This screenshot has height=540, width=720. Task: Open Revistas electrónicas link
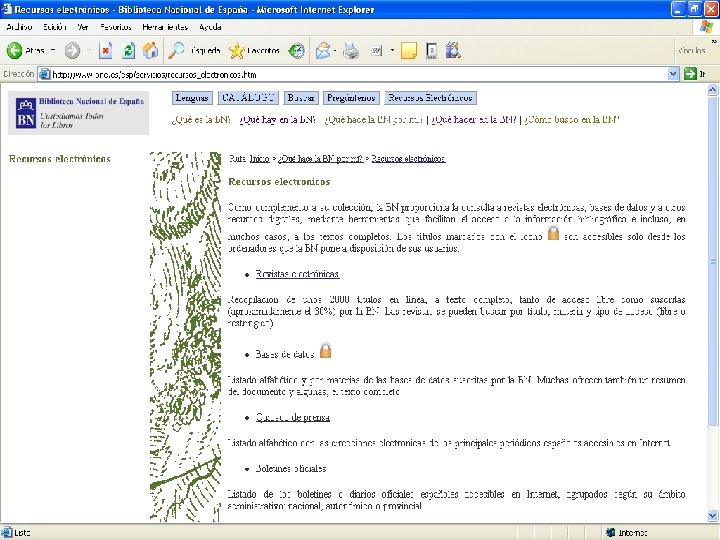pos(297,274)
